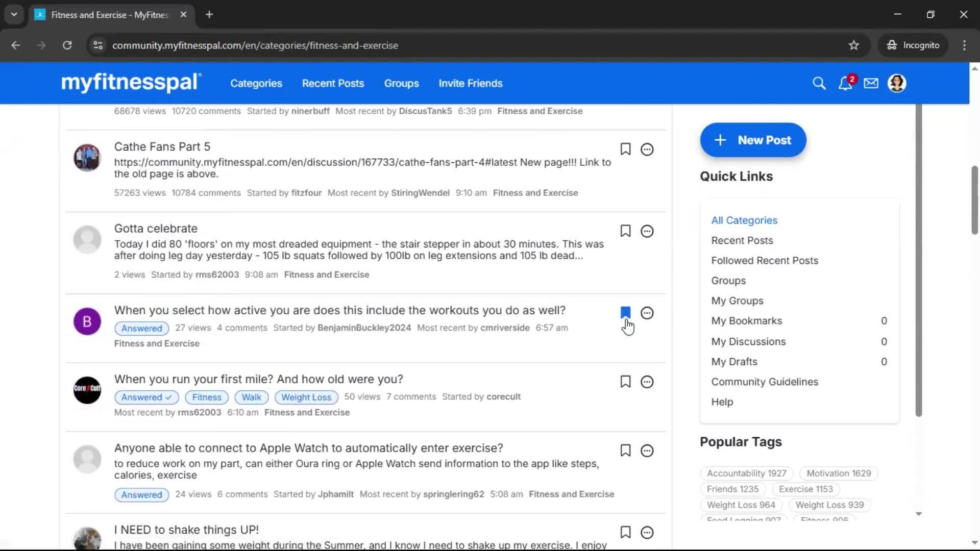View site information icon in address bar
This screenshot has height=551, width=980.
click(98, 45)
